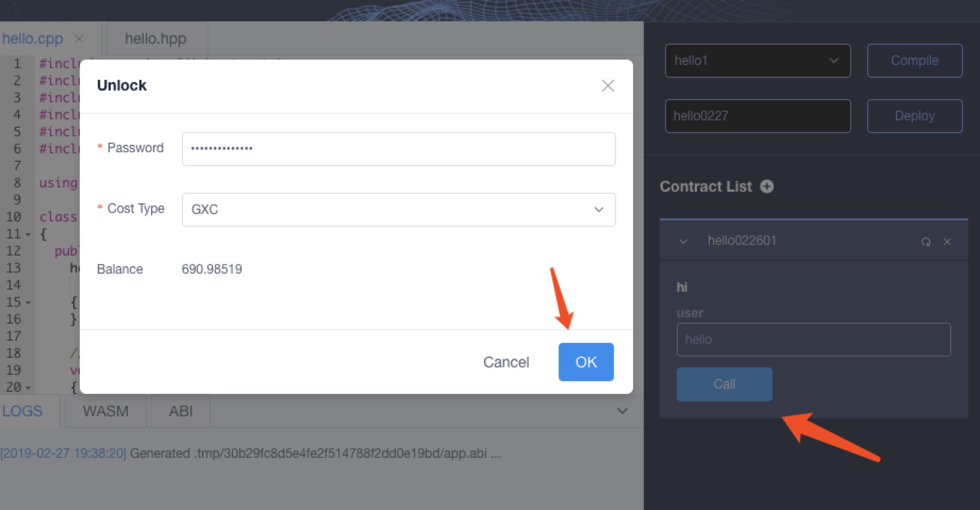Open the ABI tab

click(x=181, y=411)
